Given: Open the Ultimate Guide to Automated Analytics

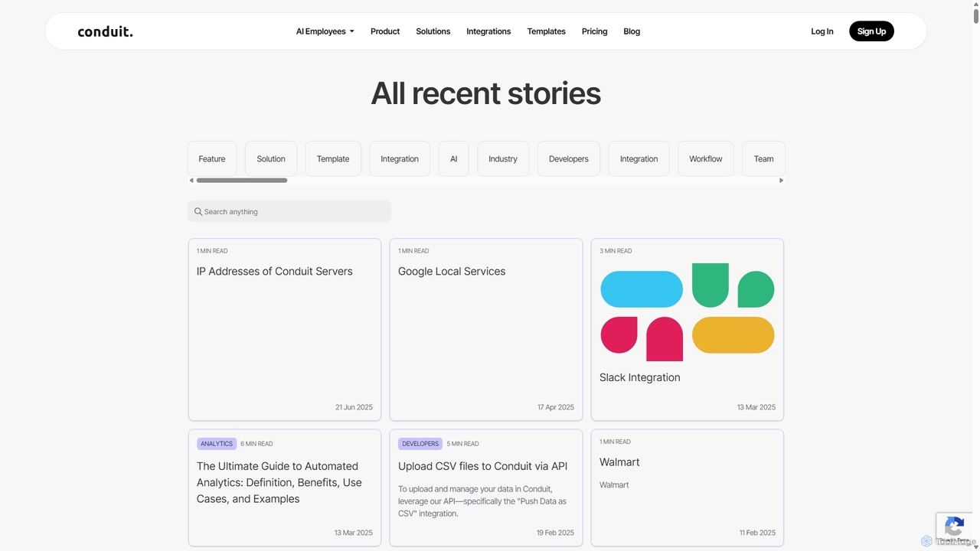Looking at the screenshot, I should [x=279, y=482].
